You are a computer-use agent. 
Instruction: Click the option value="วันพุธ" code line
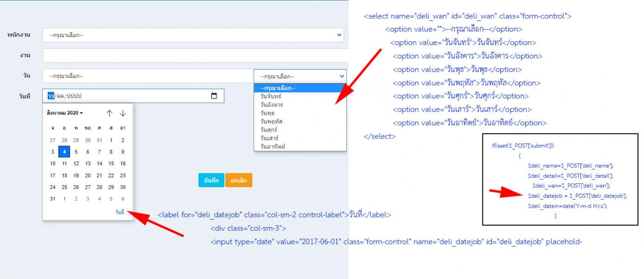click(x=457, y=70)
